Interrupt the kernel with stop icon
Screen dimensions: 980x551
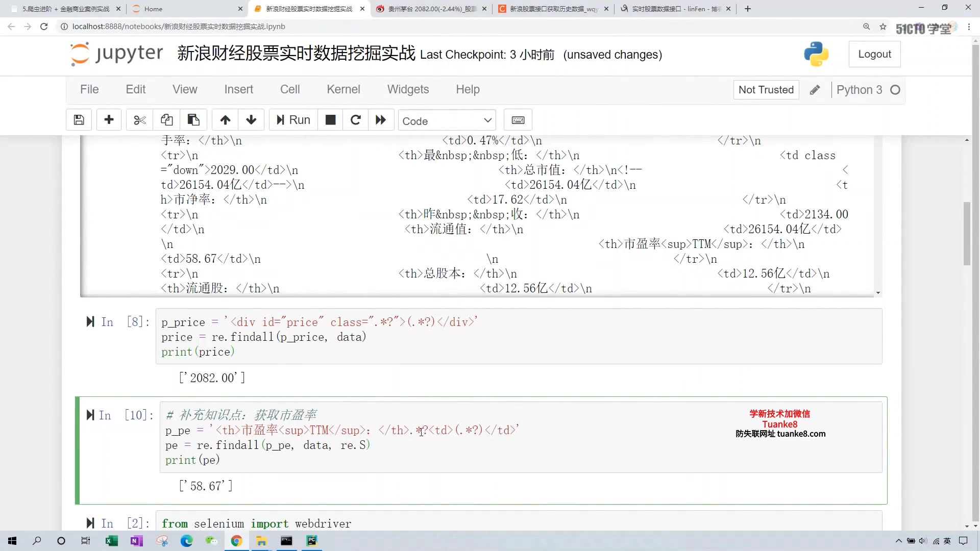330,120
